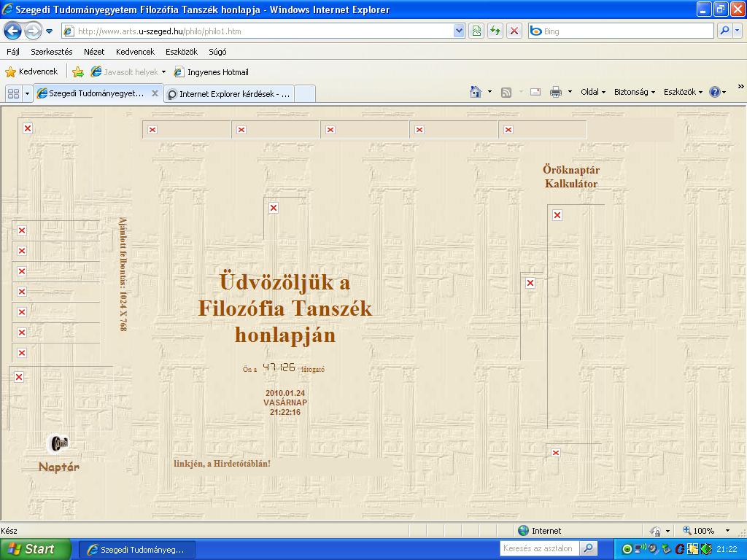
Task: Open the Ingyenes Hotmail favorite link
Action: tap(211, 72)
